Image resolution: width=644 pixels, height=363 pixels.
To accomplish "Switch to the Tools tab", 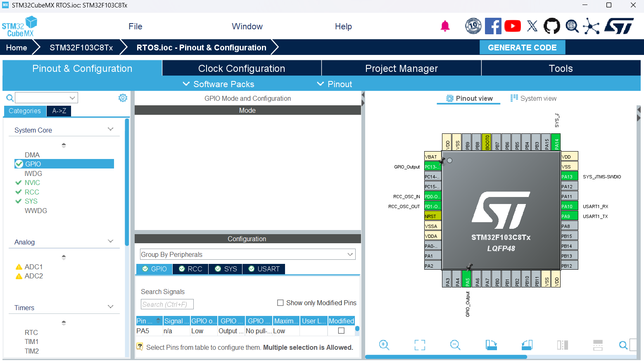I will tap(561, 68).
